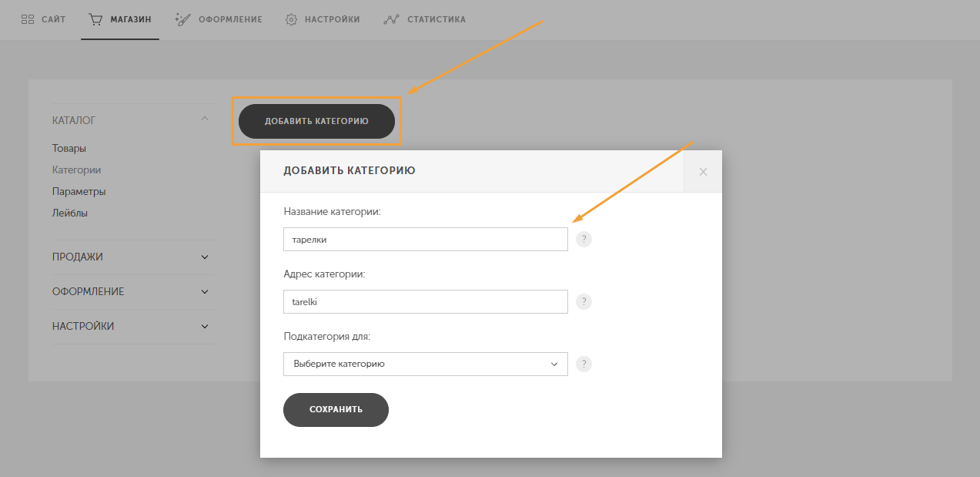The height and width of the screenshot is (477, 980).
Task: Show help for Название категории
Action: coord(584,240)
